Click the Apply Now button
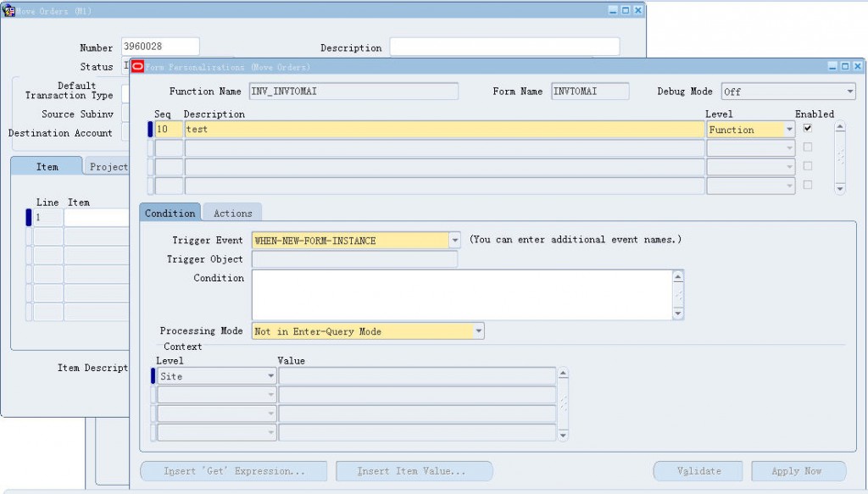This screenshot has height=494, width=868. point(798,470)
